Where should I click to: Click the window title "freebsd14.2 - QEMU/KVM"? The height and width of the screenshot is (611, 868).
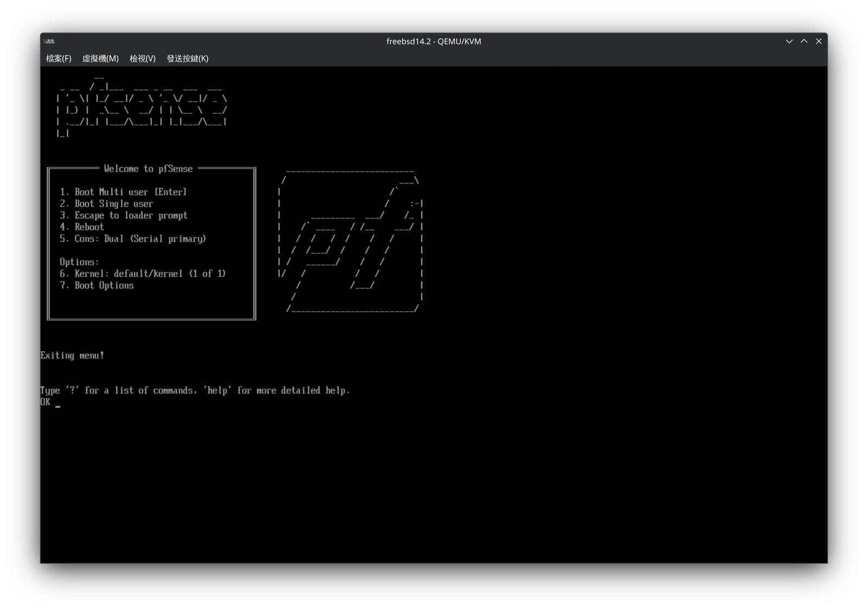[433, 41]
